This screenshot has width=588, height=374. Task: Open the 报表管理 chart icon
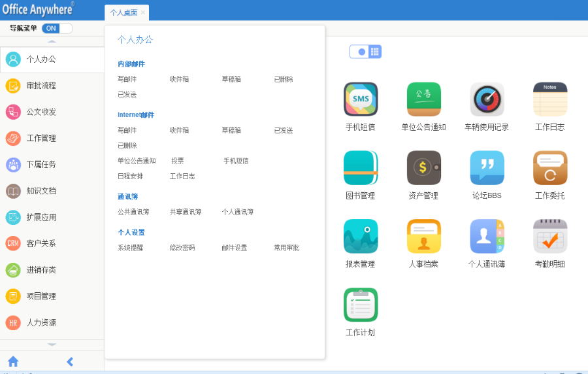pyautogui.click(x=361, y=236)
